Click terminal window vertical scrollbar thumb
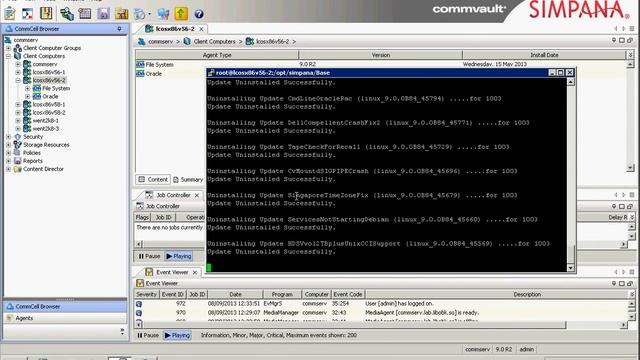 click(571, 256)
